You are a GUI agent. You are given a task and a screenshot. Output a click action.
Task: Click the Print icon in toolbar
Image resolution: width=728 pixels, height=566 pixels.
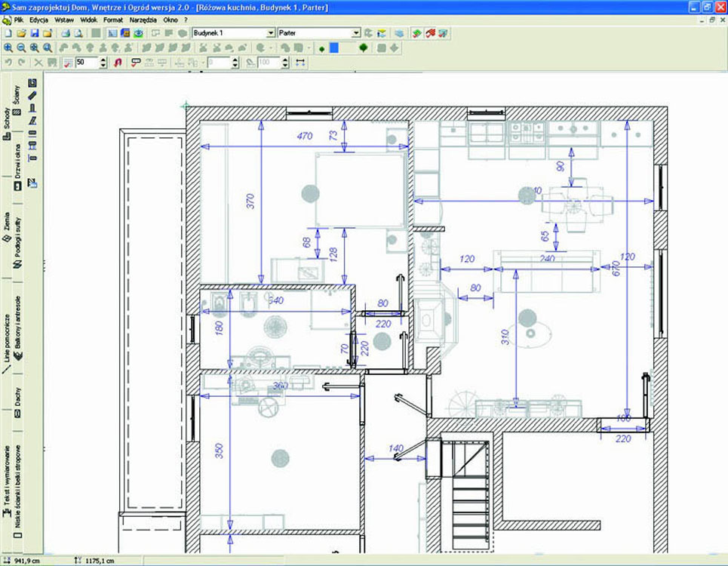[x=65, y=34]
